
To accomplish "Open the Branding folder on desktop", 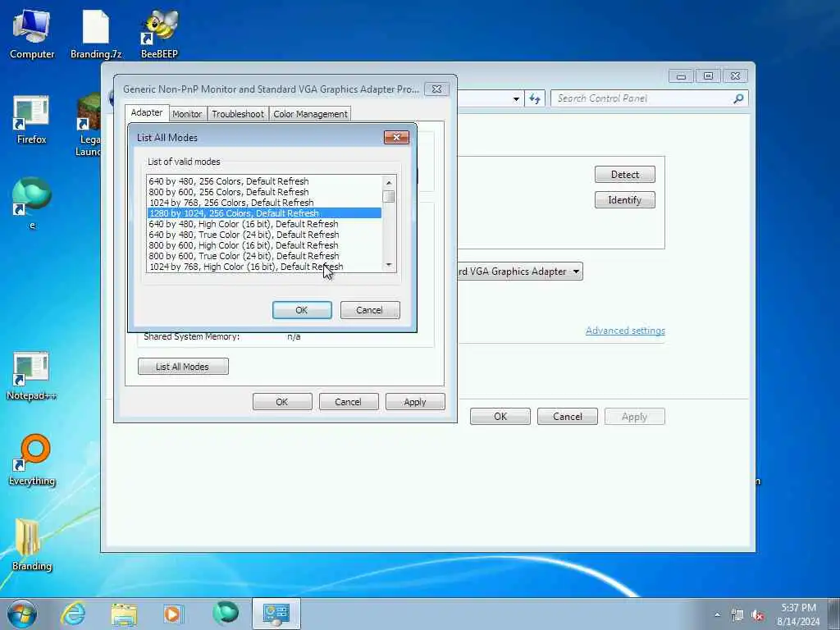I will tap(32, 545).
